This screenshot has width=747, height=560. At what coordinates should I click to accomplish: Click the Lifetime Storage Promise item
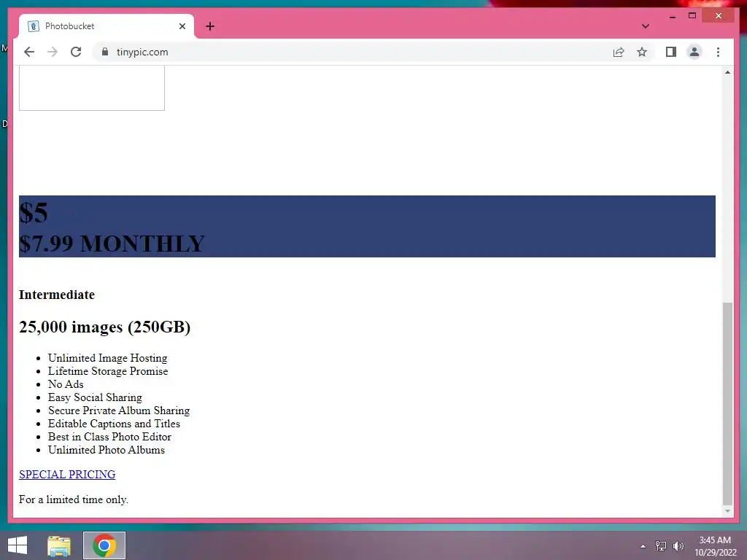pyautogui.click(x=108, y=371)
